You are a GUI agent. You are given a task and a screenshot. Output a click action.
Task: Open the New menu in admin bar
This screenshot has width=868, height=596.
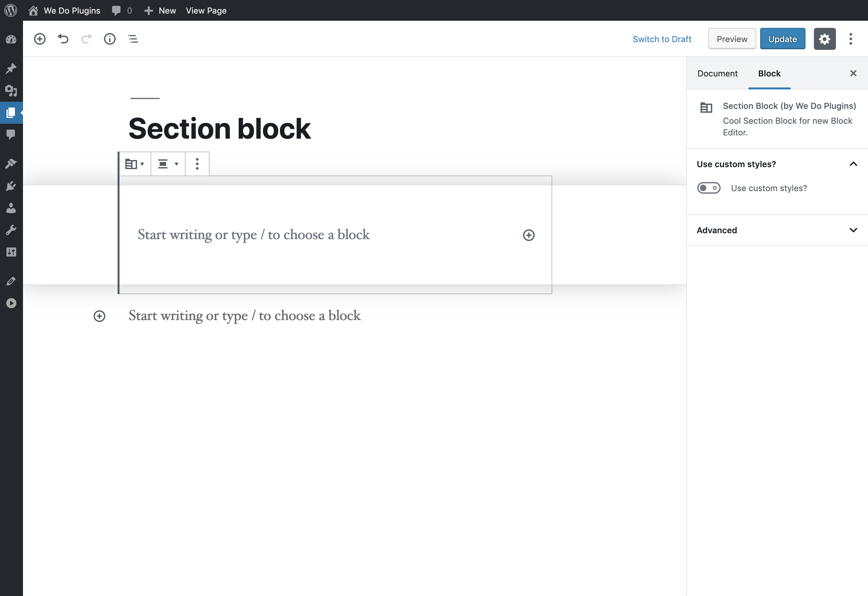160,10
